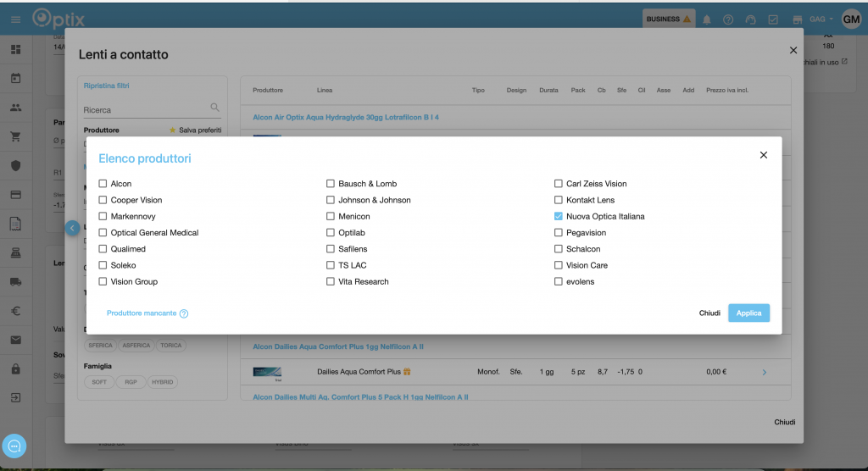
Task: Tick the Johnson & Johnson checkbox
Action: [331, 200]
